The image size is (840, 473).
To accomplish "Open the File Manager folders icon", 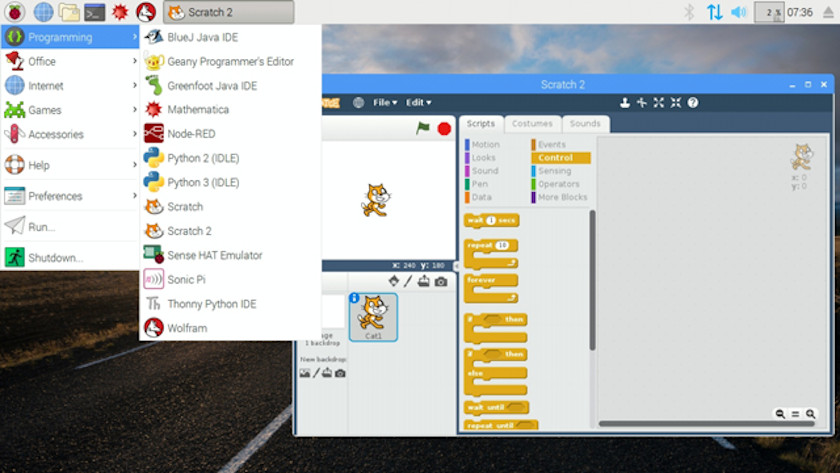I will click(x=69, y=12).
